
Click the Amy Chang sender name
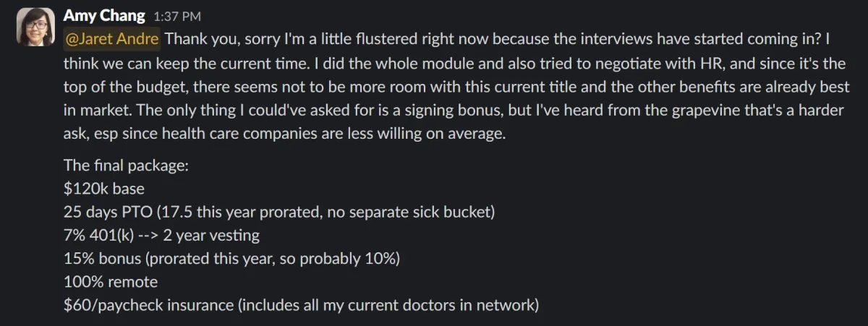104,15
